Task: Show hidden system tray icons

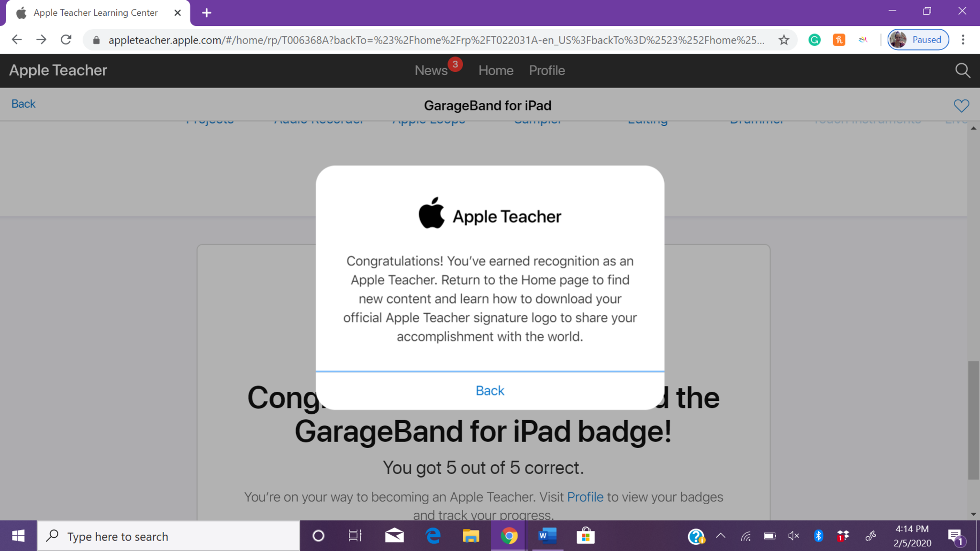Action: pos(721,536)
